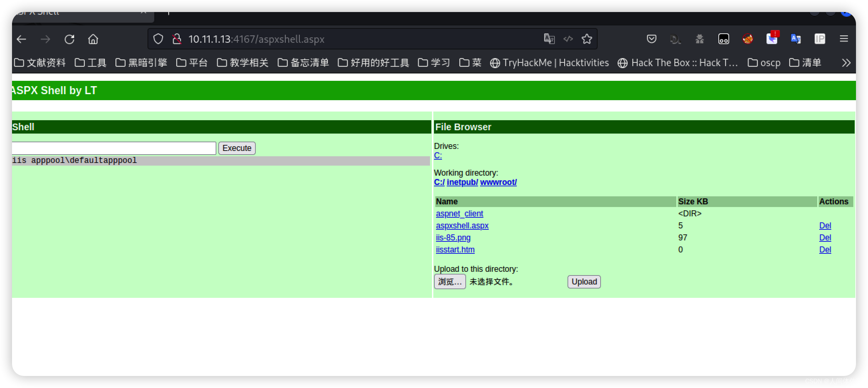Click the forward navigation arrow
This screenshot has height=388, width=868.
(45, 39)
